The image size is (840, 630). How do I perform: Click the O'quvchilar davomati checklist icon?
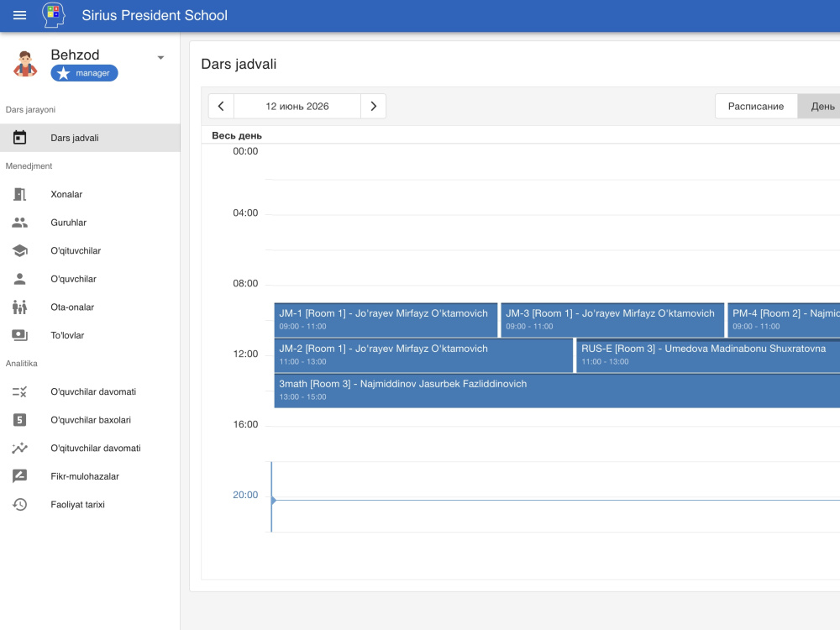20,391
